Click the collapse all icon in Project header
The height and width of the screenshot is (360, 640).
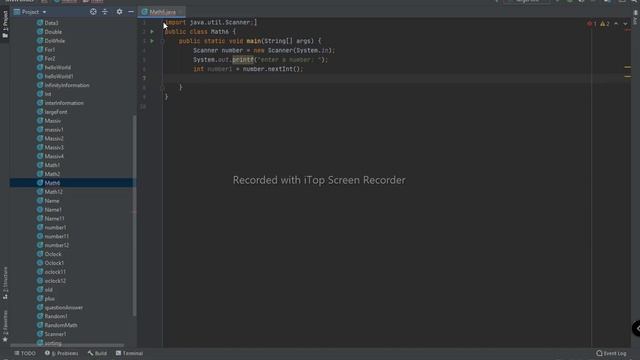(x=105, y=12)
